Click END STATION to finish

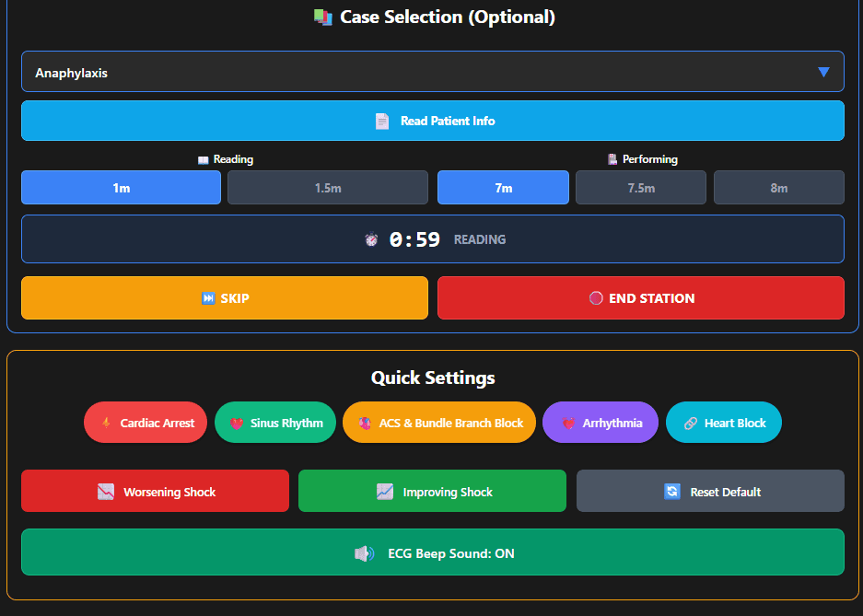pyautogui.click(x=640, y=297)
